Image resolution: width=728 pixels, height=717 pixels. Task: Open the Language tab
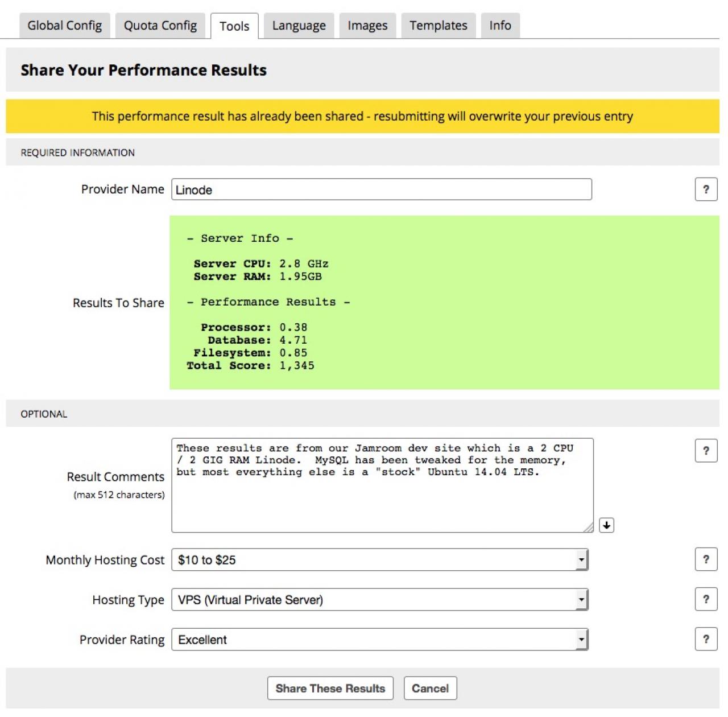[x=299, y=26]
